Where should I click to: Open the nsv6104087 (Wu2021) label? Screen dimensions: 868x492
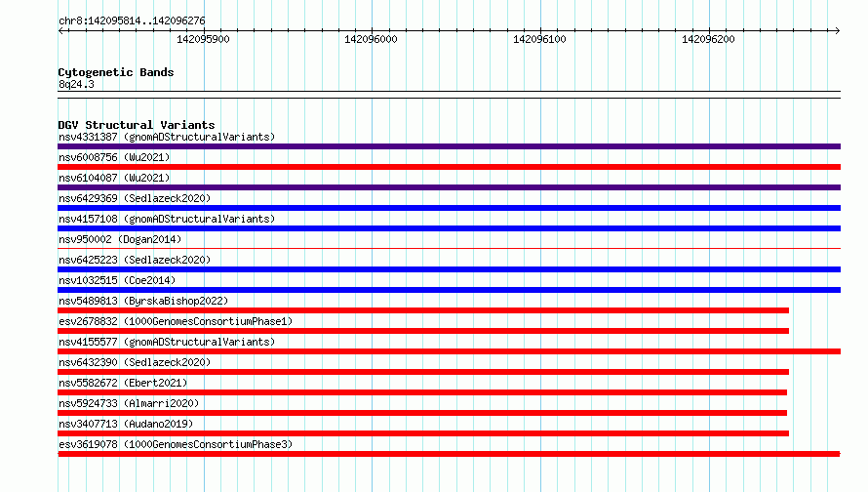[114, 178]
